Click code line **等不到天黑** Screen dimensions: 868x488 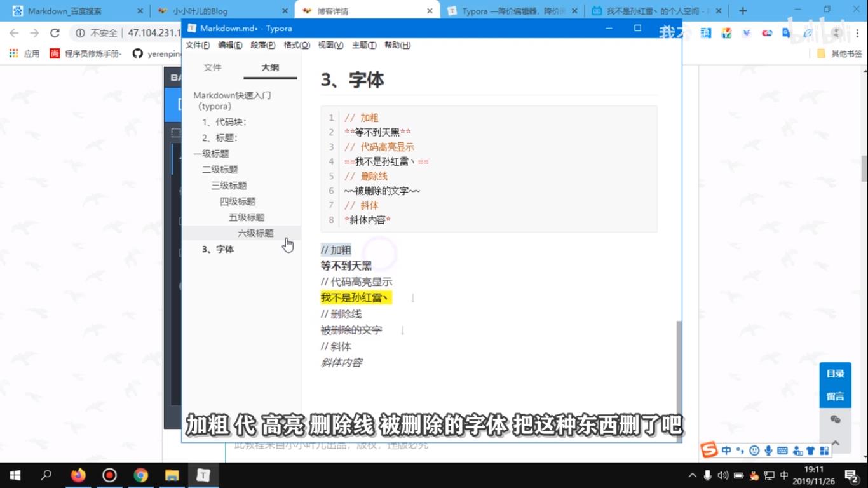(377, 132)
